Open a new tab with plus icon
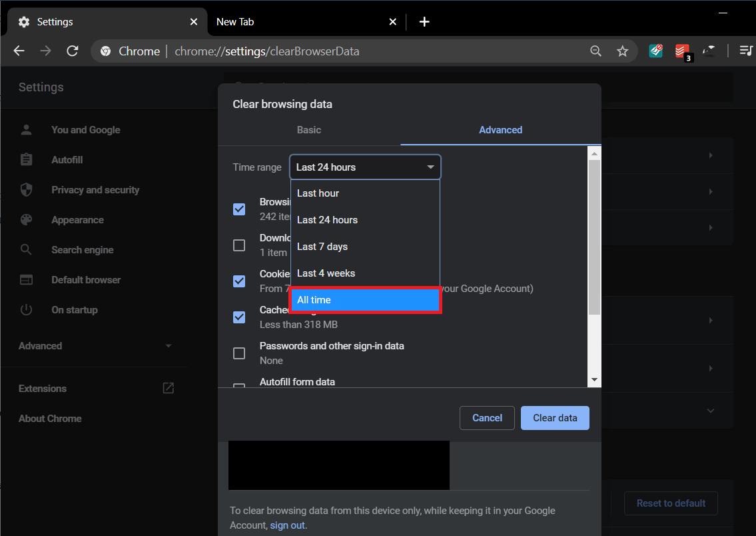The height and width of the screenshot is (536, 756). pyautogui.click(x=424, y=22)
